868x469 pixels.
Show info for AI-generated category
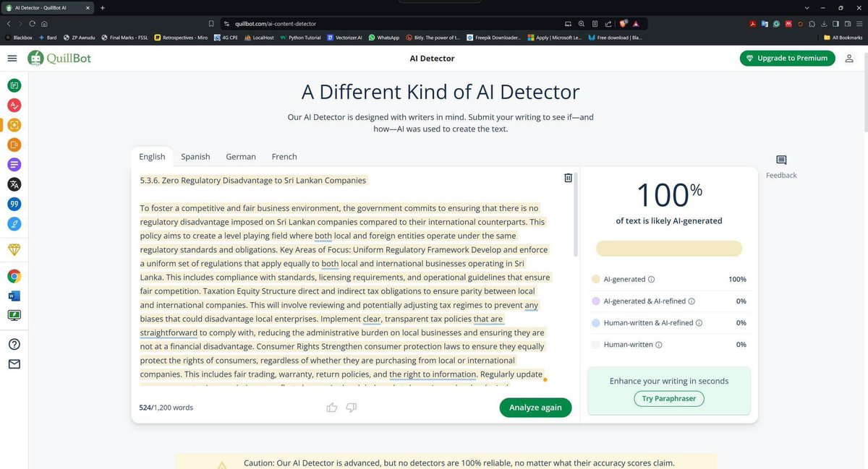click(652, 280)
